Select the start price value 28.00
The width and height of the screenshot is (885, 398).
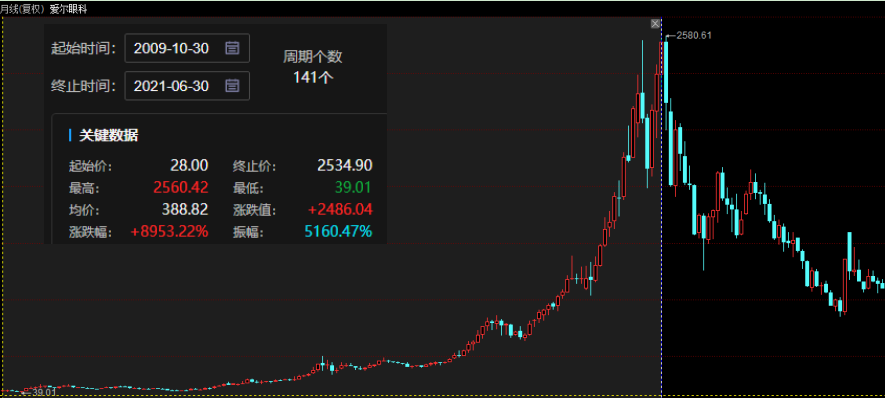189,165
